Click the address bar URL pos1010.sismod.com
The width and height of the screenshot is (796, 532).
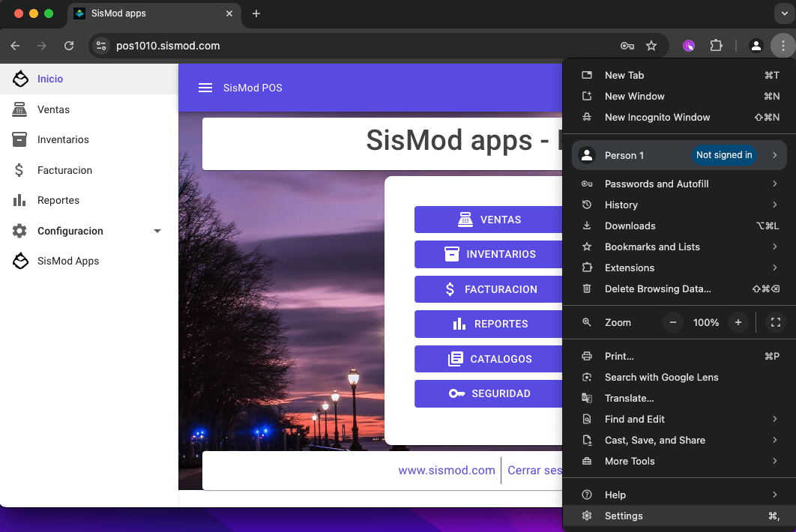pos(168,46)
